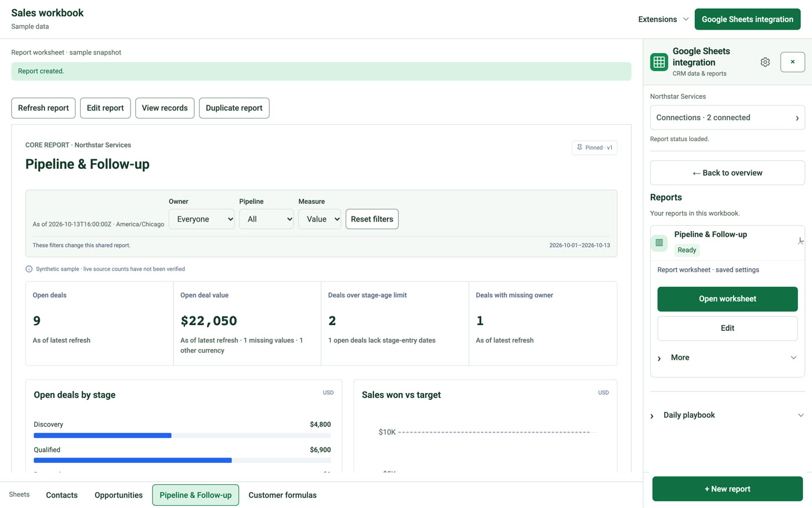
Task: Click the Open worksheet button
Action: pos(727,299)
